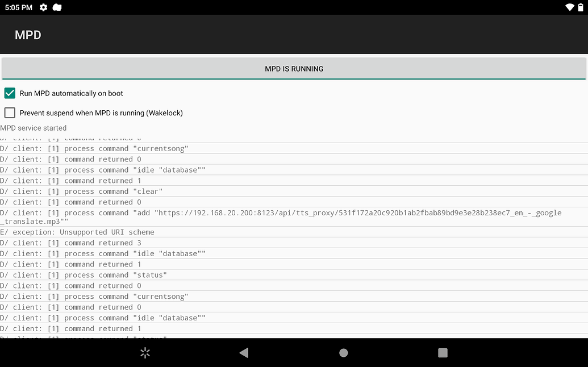Disable Run MPD automatically on boot
The image size is (588, 367).
click(x=9, y=93)
